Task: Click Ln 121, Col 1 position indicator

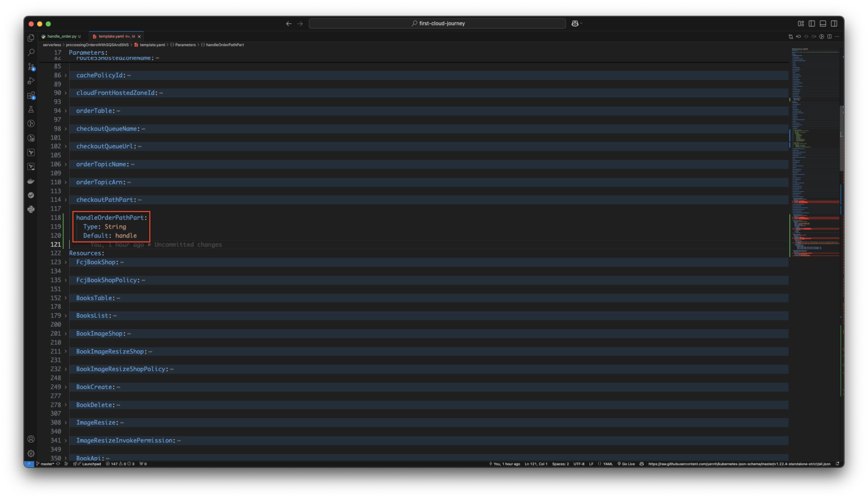Action: click(x=536, y=464)
